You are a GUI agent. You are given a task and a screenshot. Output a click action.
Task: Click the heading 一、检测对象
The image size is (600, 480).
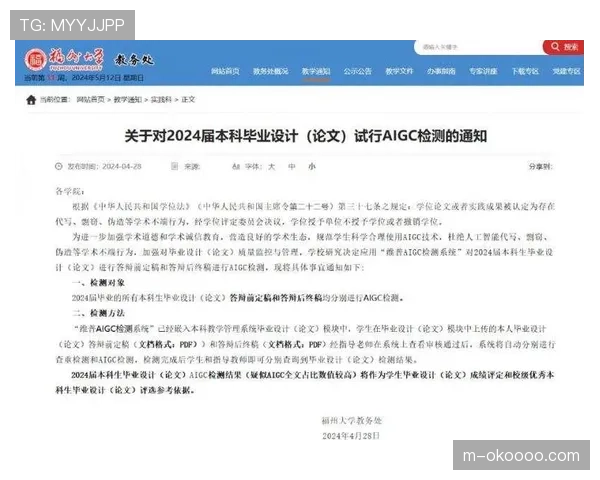[98, 283]
